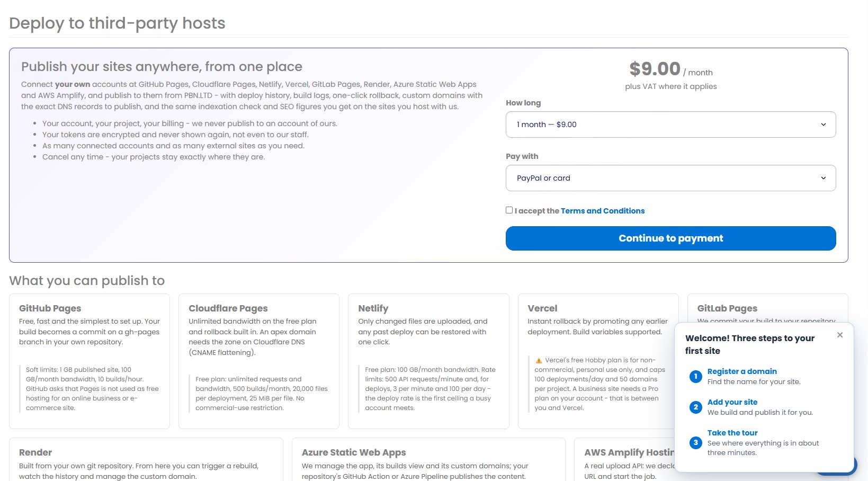Viewport: 868px width, 481px height.
Task: Open the Add your site link
Action: click(732, 402)
